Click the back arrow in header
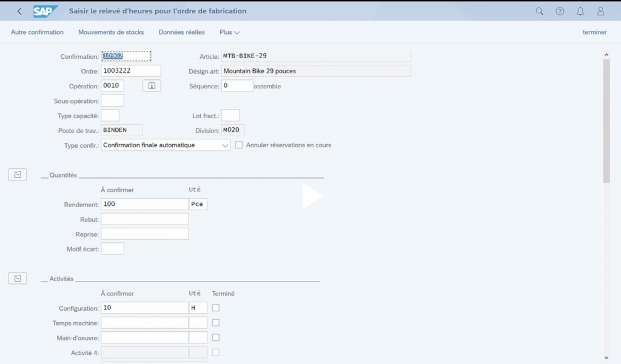The image size is (621, 364). 19,11
